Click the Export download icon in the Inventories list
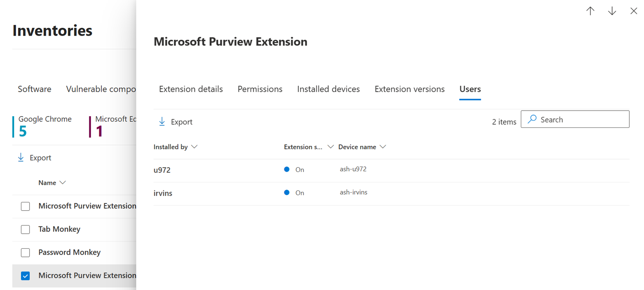Screen dimensions: 644x290 point(21,158)
